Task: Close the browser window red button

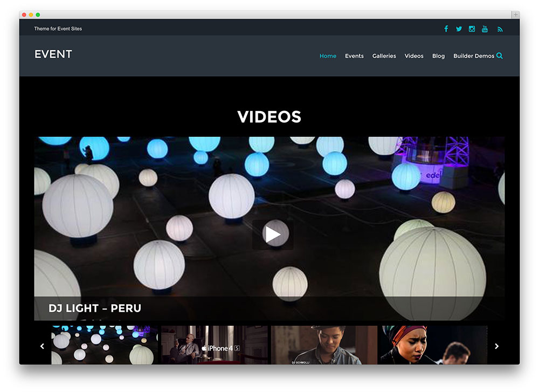Action: point(24,15)
